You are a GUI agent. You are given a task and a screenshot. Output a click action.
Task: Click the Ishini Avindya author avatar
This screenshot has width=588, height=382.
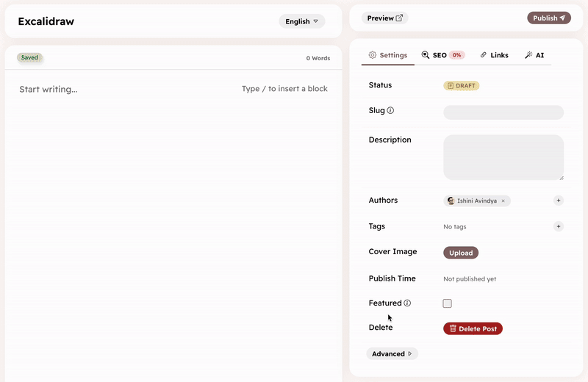[451, 201]
